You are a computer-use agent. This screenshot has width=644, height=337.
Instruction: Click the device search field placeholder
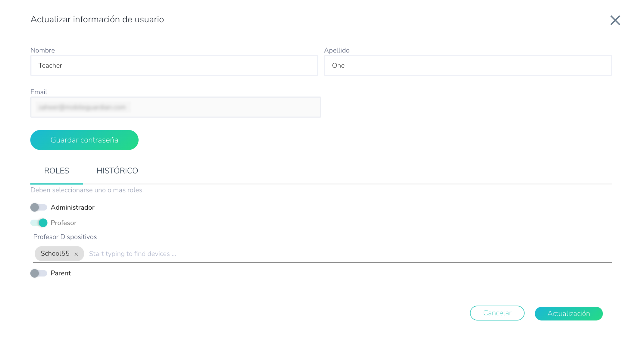coord(133,254)
